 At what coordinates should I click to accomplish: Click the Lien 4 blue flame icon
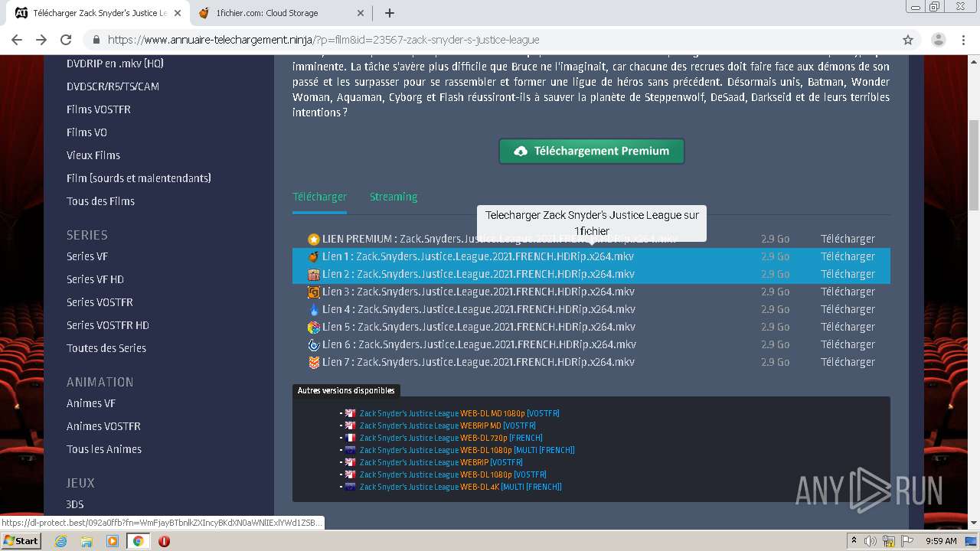coord(313,310)
